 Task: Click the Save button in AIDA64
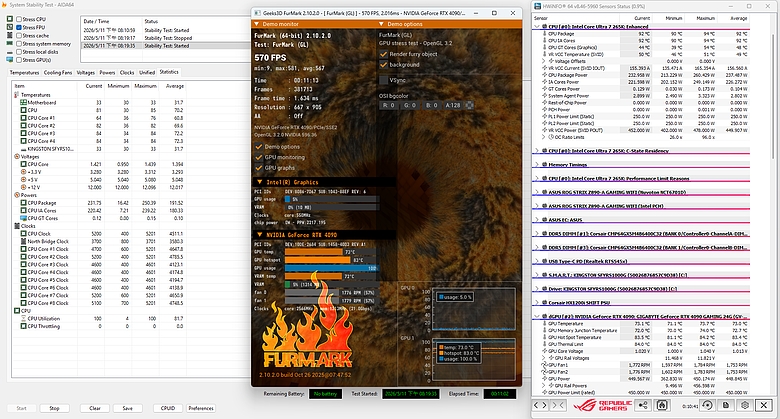pyautogui.click(x=128, y=408)
